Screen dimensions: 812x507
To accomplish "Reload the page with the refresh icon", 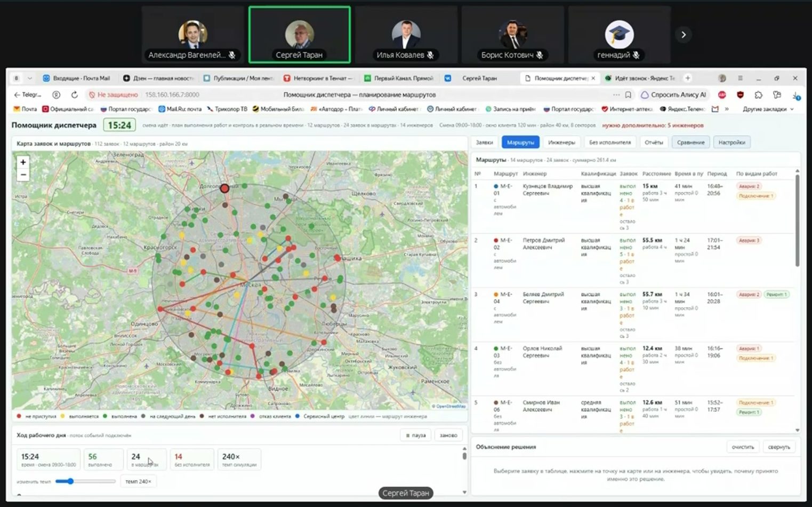I will coord(74,95).
